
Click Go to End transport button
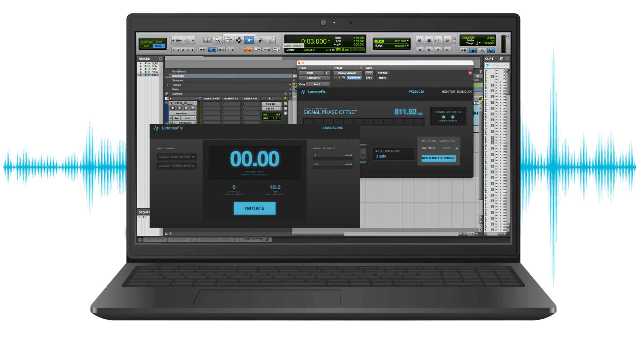pos(447,50)
